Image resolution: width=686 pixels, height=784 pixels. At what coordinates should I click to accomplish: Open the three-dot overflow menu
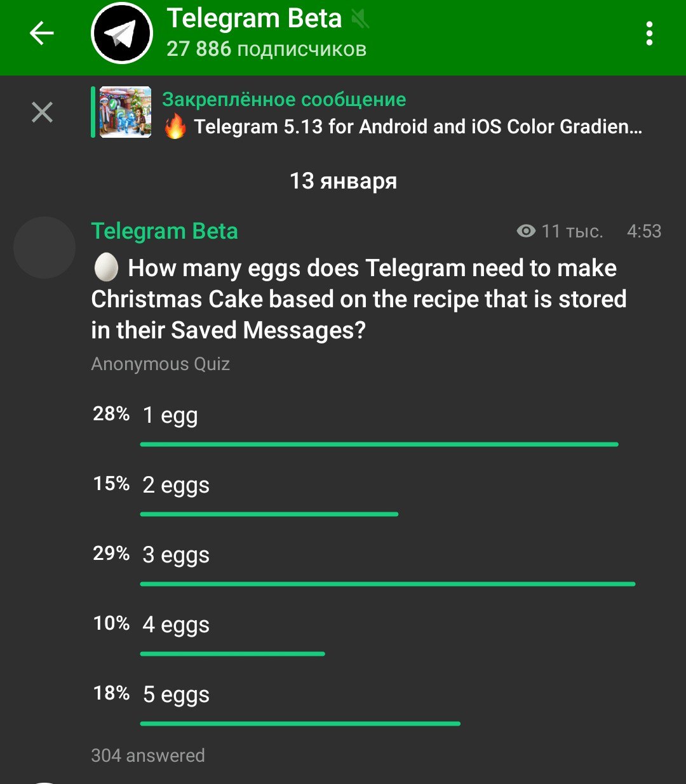coord(649,34)
